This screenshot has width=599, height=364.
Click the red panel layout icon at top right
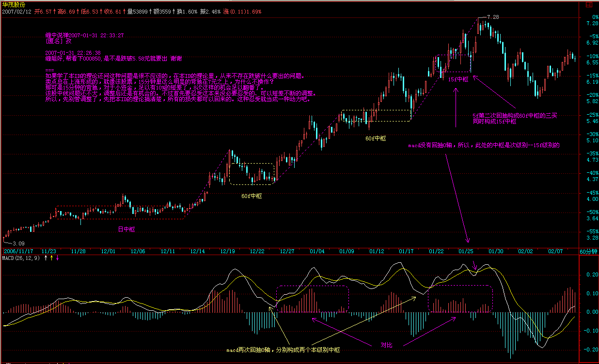click(594, 4)
